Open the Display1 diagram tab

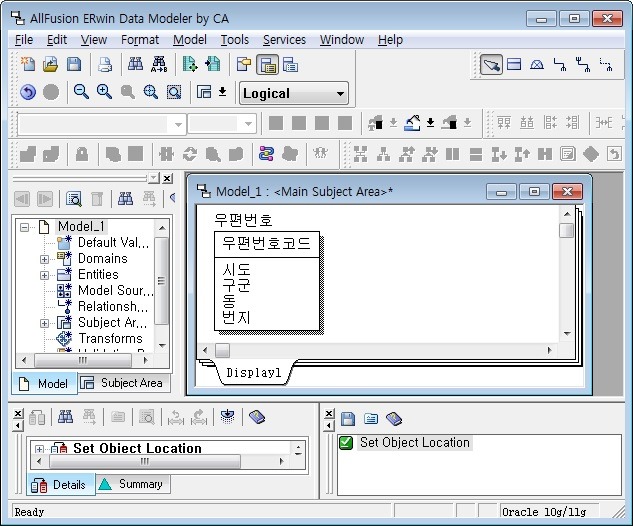click(254, 372)
